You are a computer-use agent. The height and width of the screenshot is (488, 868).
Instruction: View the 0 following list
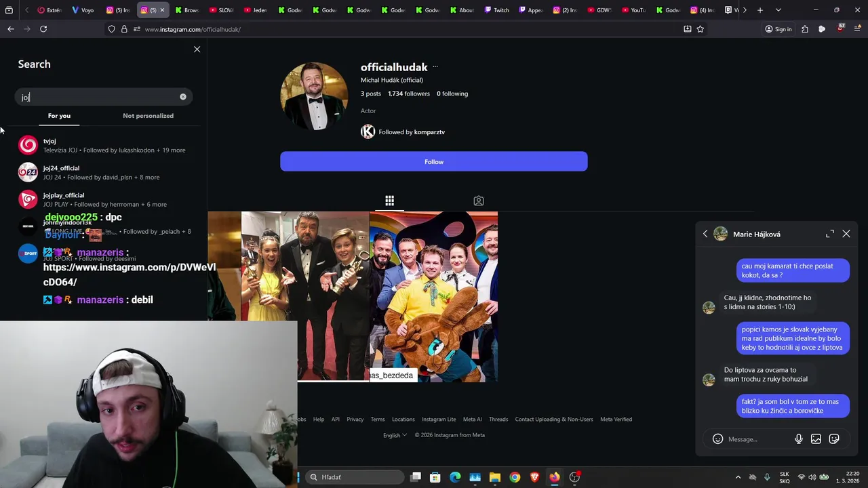452,94
